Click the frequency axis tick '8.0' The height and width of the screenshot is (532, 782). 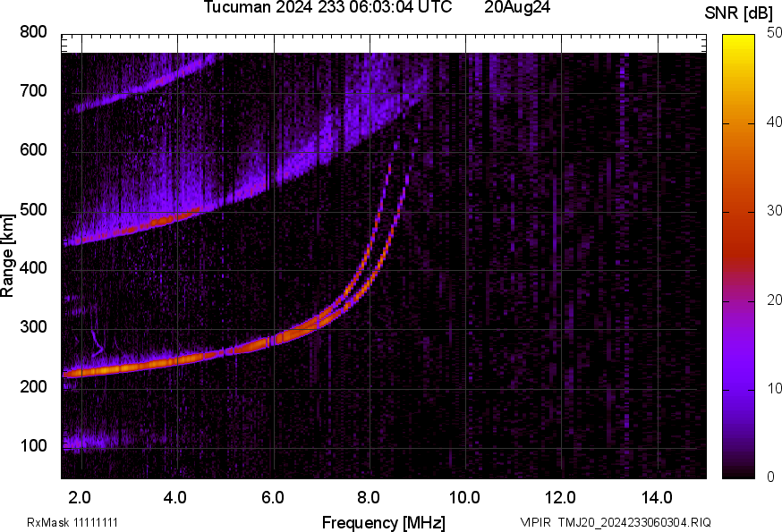click(368, 498)
